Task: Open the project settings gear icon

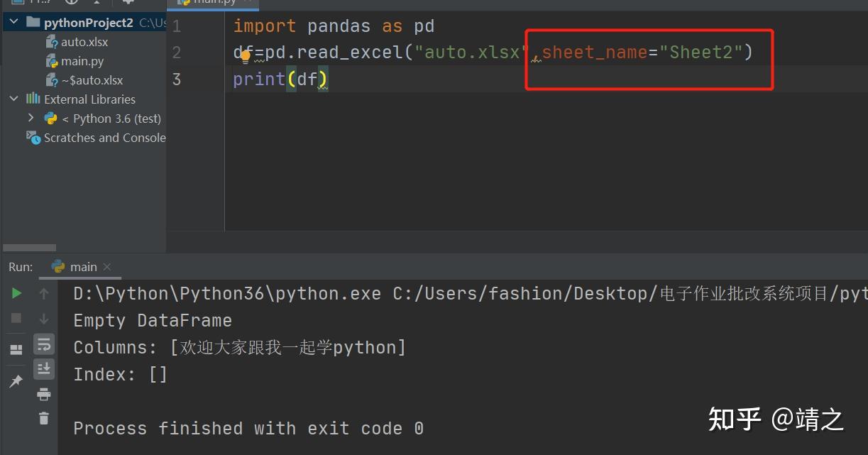Action: 130,4
